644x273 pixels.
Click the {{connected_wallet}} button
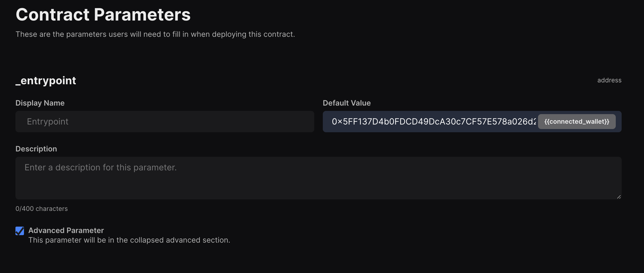[577, 122]
